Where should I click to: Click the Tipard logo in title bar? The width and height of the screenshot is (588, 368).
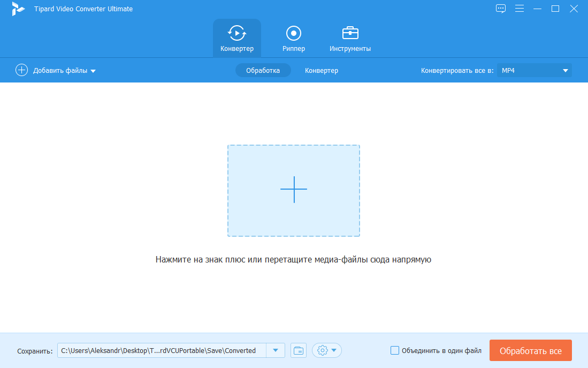tap(18, 9)
